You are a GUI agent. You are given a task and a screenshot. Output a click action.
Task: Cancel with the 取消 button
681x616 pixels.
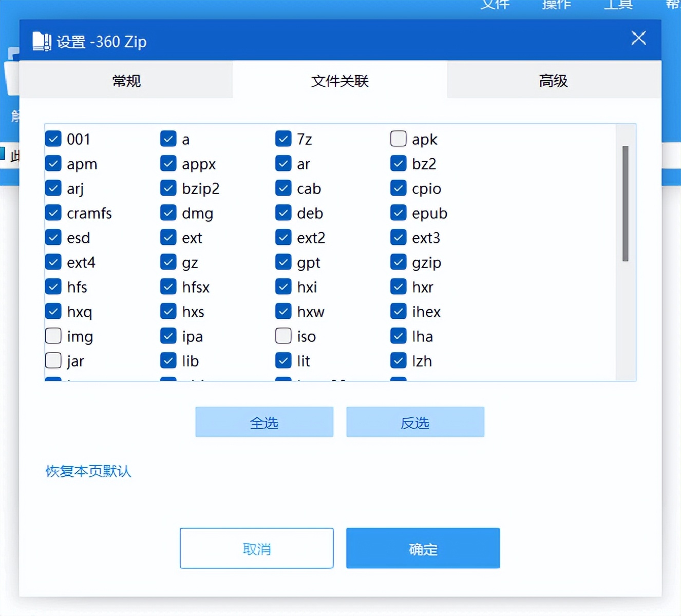[257, 548]
